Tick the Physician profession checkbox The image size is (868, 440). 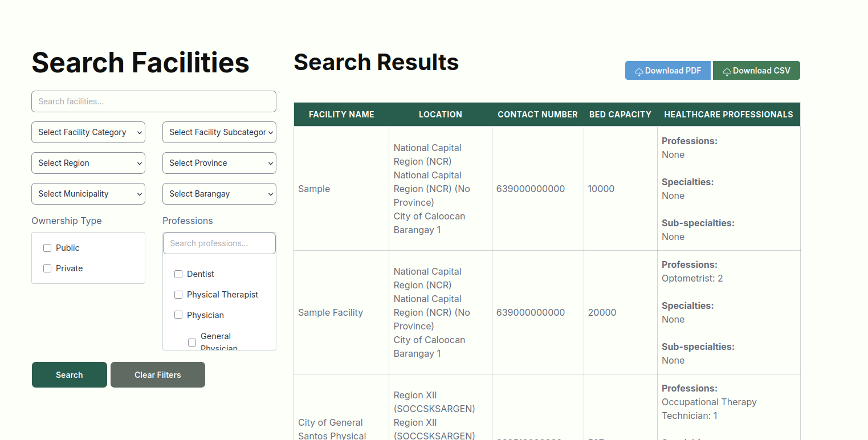coord(178,315)
